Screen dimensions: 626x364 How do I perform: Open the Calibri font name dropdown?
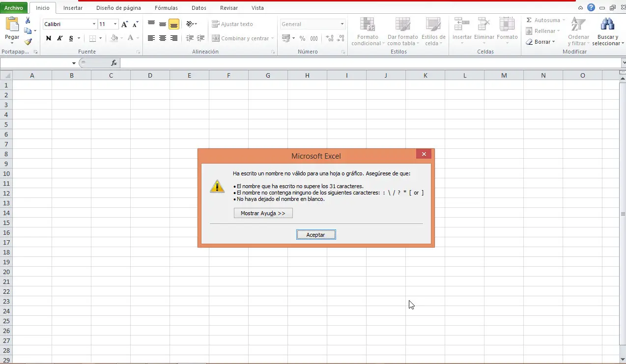point(94,24)
